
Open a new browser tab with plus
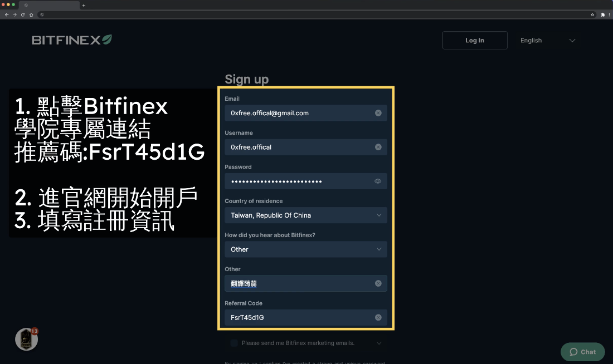pyautogui.click(x=84, y=6)
